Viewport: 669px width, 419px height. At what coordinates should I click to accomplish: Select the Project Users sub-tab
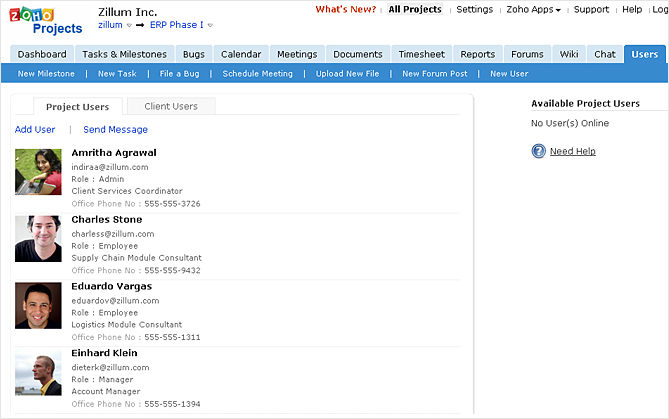(x=78, y=107)
